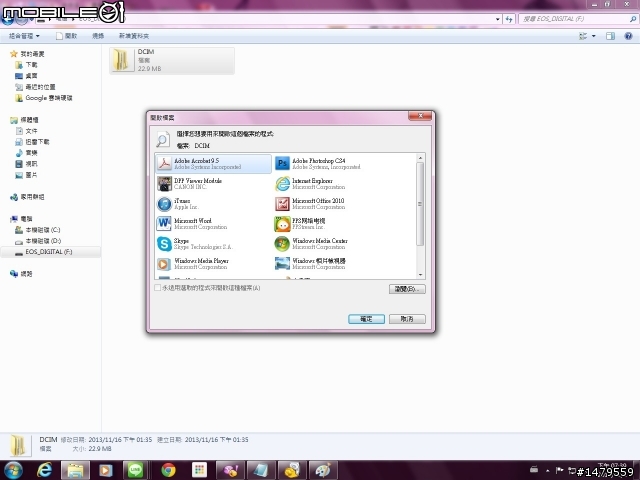
Task: Close the Open With dialog window
Action: coord(420,116)
